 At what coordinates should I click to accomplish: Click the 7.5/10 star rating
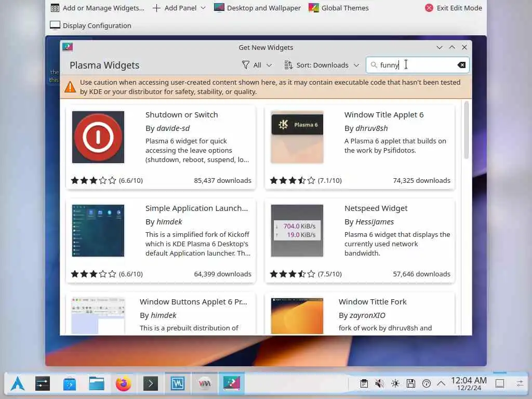click(305, 274)
